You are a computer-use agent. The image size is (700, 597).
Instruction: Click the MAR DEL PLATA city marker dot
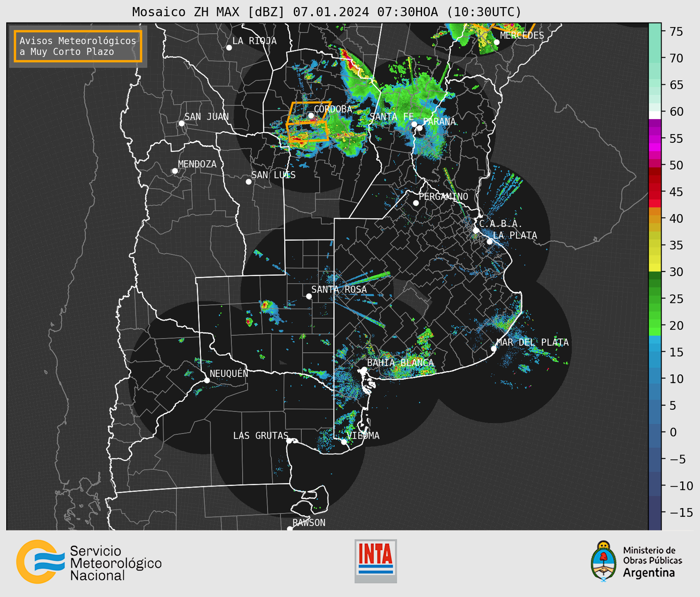[494, 349]
